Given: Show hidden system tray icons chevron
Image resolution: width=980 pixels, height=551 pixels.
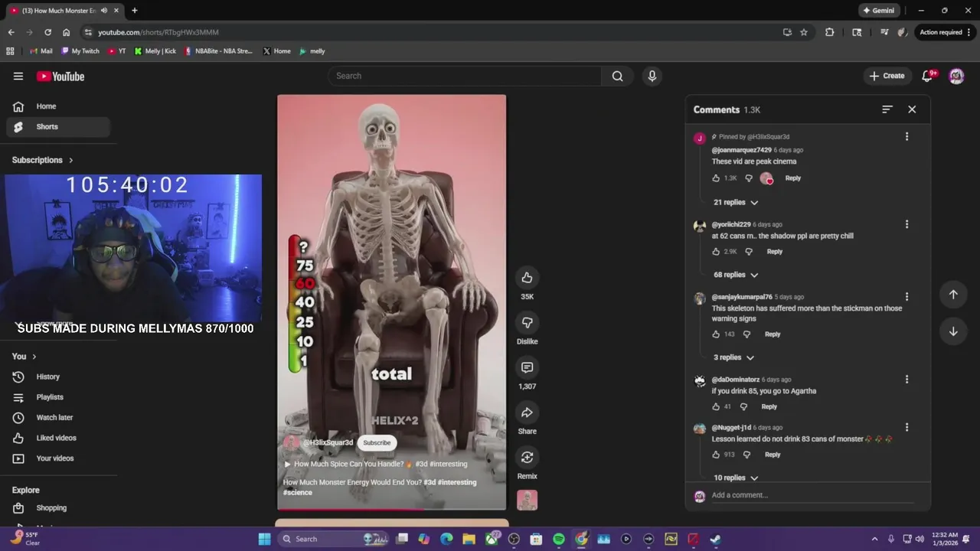Looking at the screenshot, I should [875, 539].
